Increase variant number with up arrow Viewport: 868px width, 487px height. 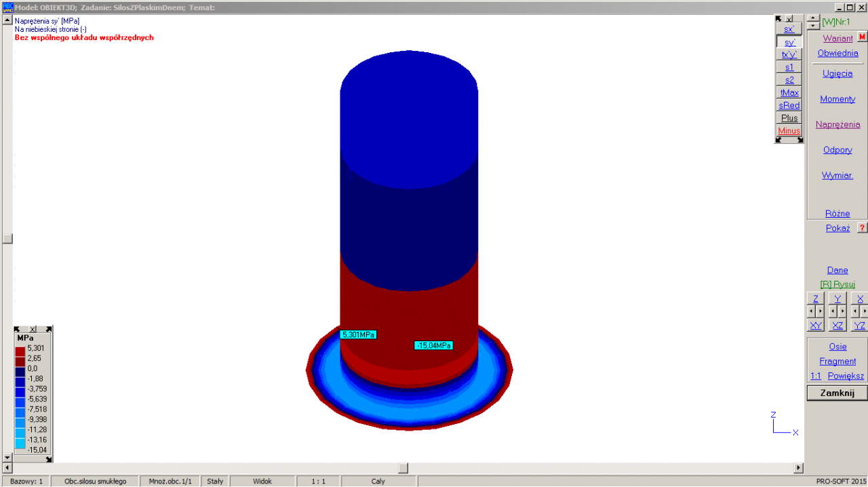813,18
